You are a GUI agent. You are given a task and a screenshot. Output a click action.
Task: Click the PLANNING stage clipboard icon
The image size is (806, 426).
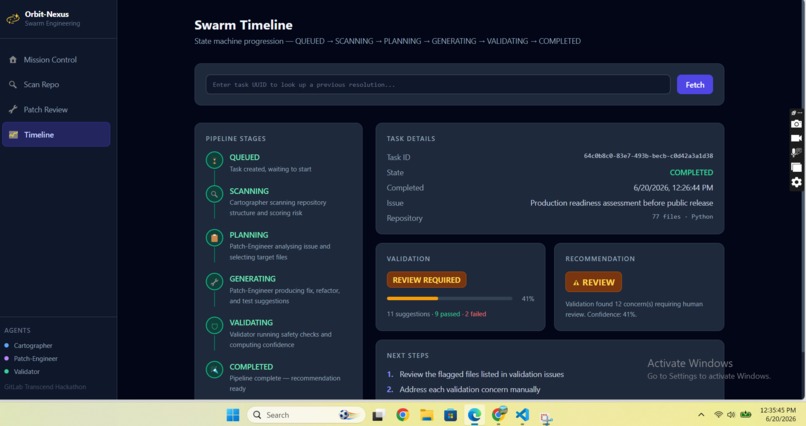(x=214, y=238)
